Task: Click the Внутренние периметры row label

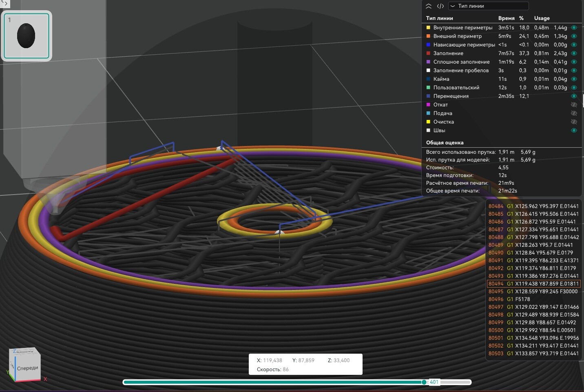Action: tap(463, 28)
